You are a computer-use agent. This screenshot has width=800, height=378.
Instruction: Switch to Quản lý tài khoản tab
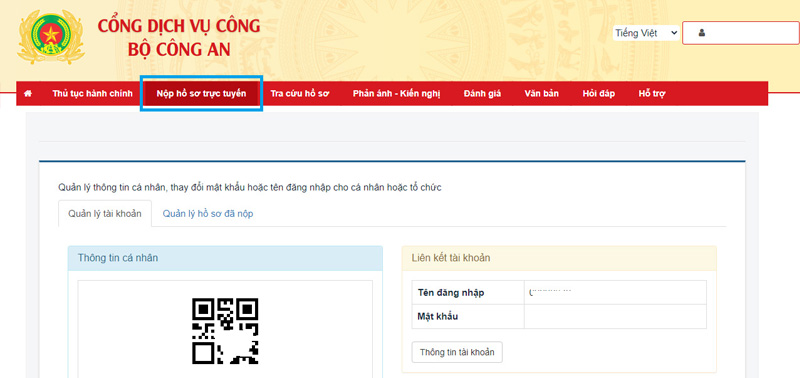(x=105, y=214)
